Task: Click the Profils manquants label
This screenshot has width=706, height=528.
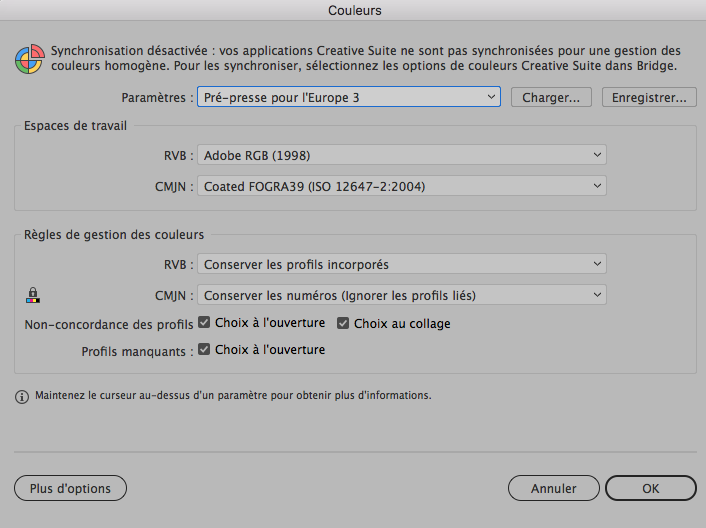Action: coord(137,351)
